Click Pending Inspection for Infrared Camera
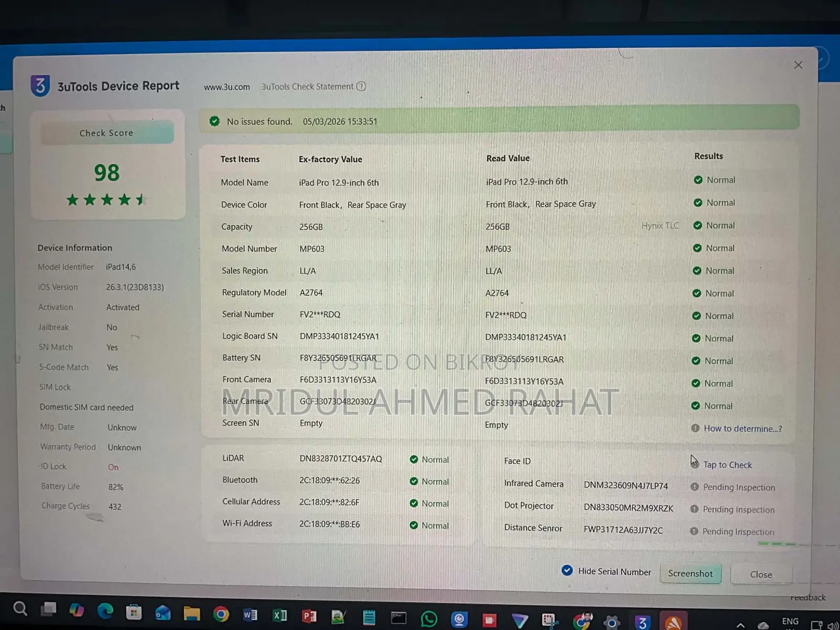 [739, 487]
